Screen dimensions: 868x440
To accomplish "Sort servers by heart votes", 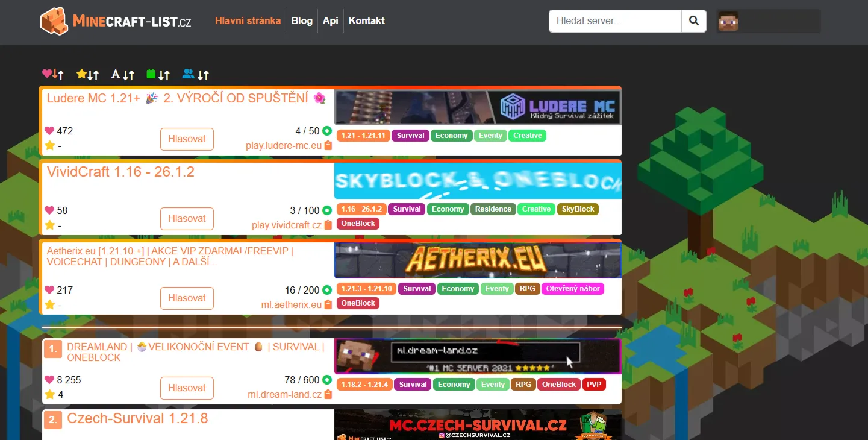I will 53,74.
